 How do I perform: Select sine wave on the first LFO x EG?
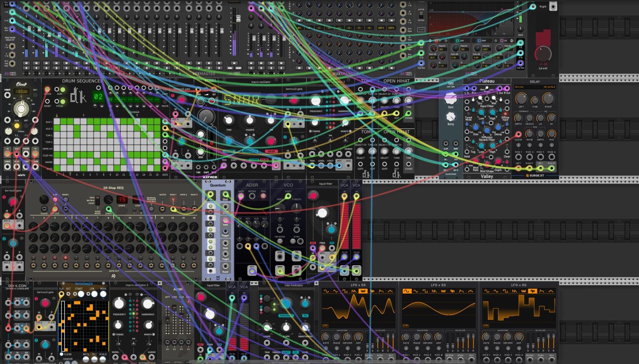tap(326, 291)
